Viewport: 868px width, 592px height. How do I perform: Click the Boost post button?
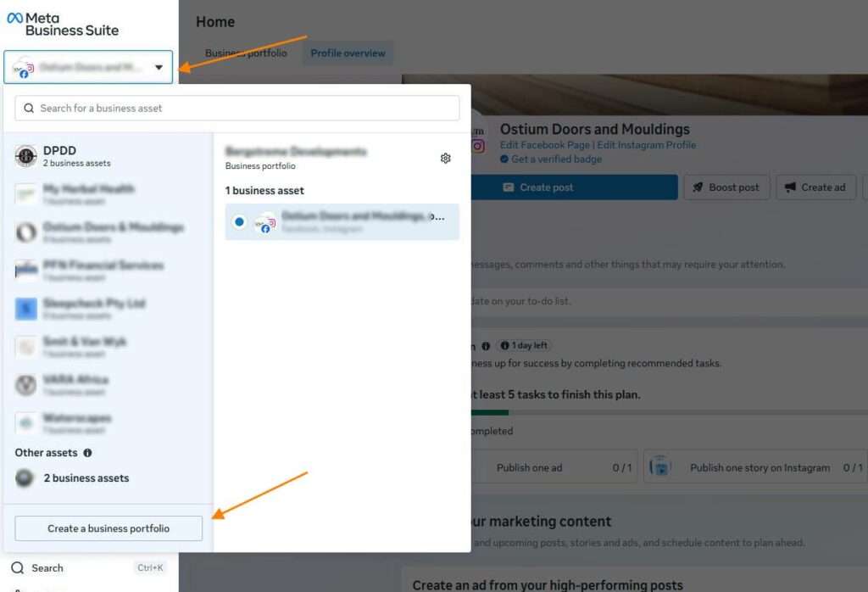726,187
